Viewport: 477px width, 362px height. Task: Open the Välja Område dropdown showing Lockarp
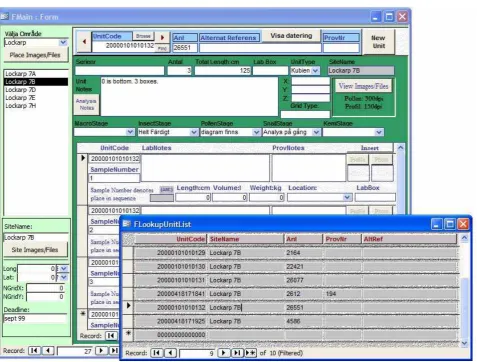(63, 42)
